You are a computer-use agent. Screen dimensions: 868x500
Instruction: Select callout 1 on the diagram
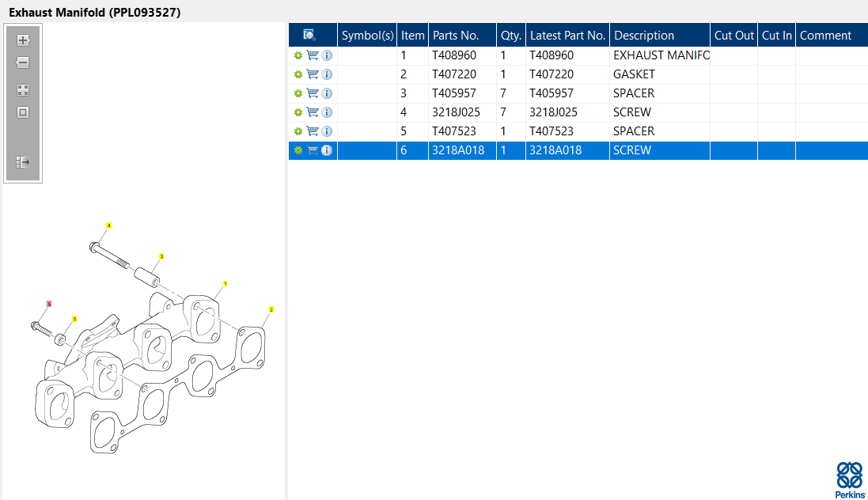225,284
